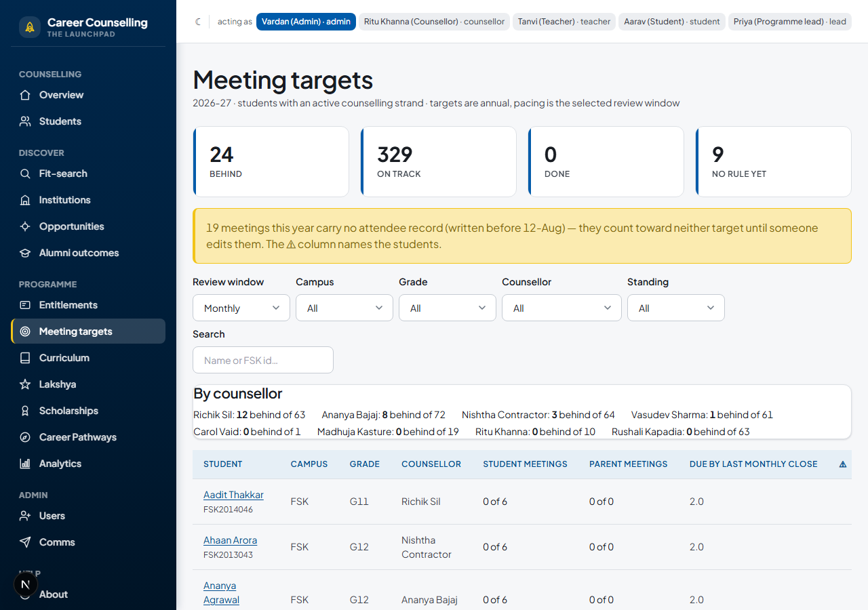Image resolution: width=868 pixels, height=610 pixels.
Task: Click the Opportunities sparkle icon
Action: coord(25,226)
